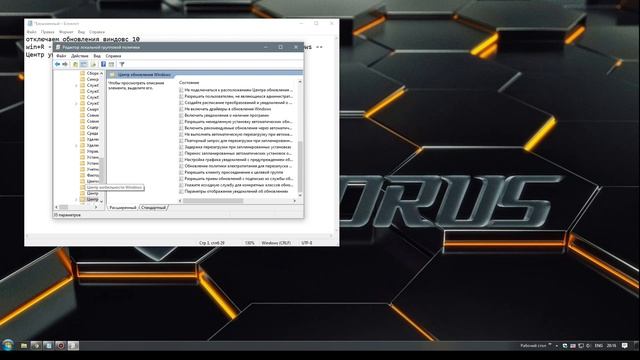Open the notification center icon in the tray
Viewport: 640px width, 360px height.
pyautogui.click(x=624, y=346)
